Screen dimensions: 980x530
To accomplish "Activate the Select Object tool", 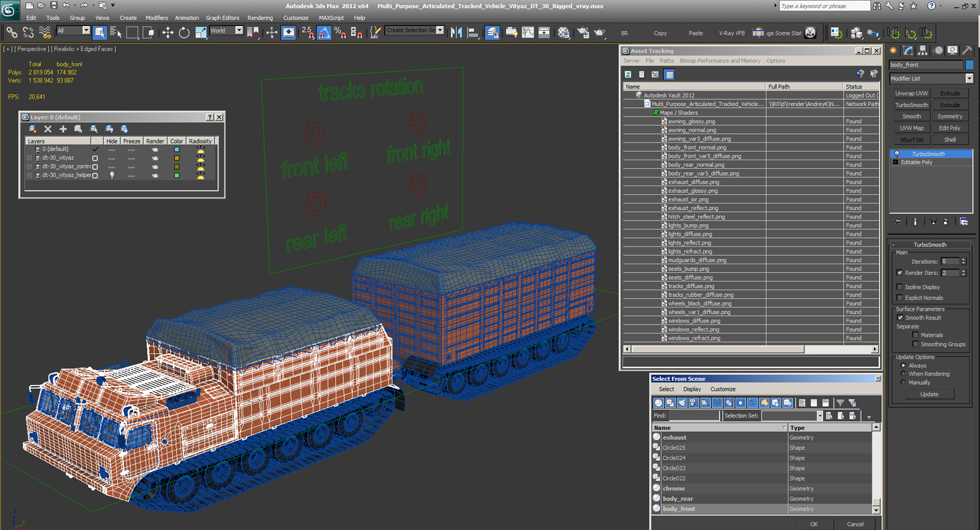I will pos(100,32).
